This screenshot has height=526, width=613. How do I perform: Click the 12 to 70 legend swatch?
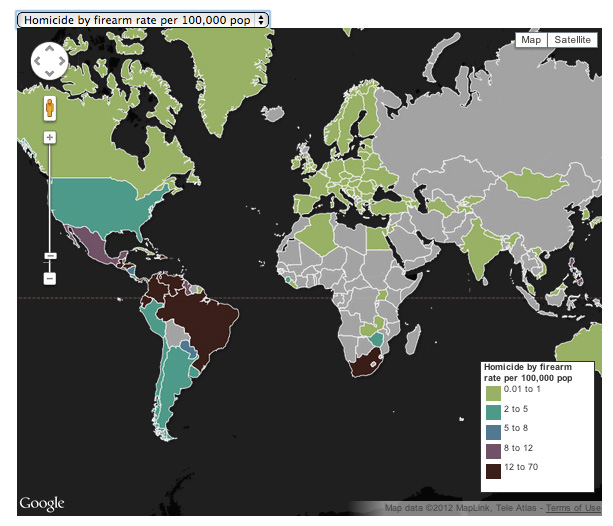[x=493, y=471]
